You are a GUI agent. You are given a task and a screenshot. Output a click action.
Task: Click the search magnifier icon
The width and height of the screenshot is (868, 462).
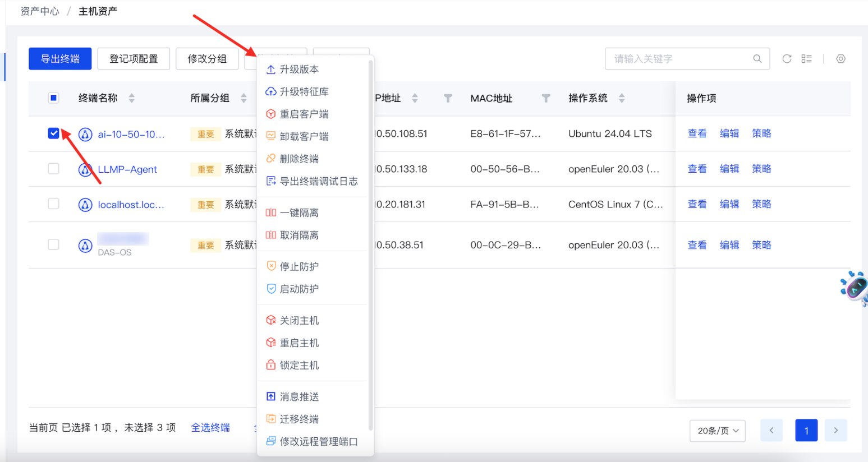(x=757, y=59)
